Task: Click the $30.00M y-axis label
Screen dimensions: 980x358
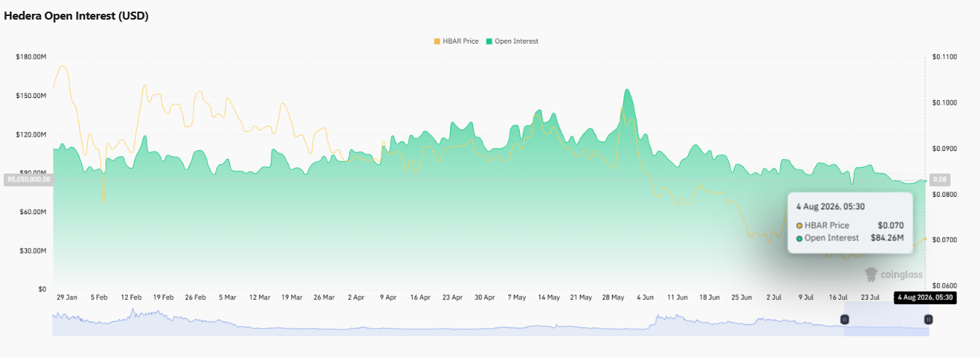Action: click(33, 251)
